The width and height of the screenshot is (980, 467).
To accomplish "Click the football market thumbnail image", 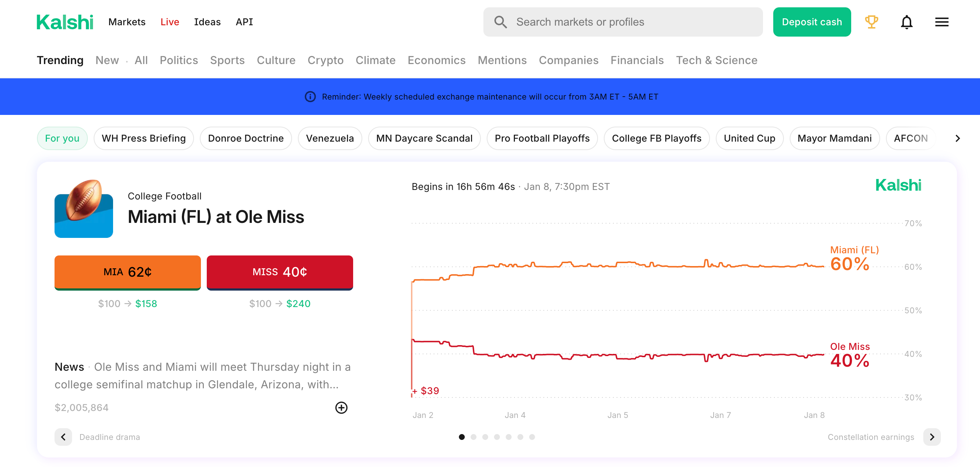I will 84,209.
